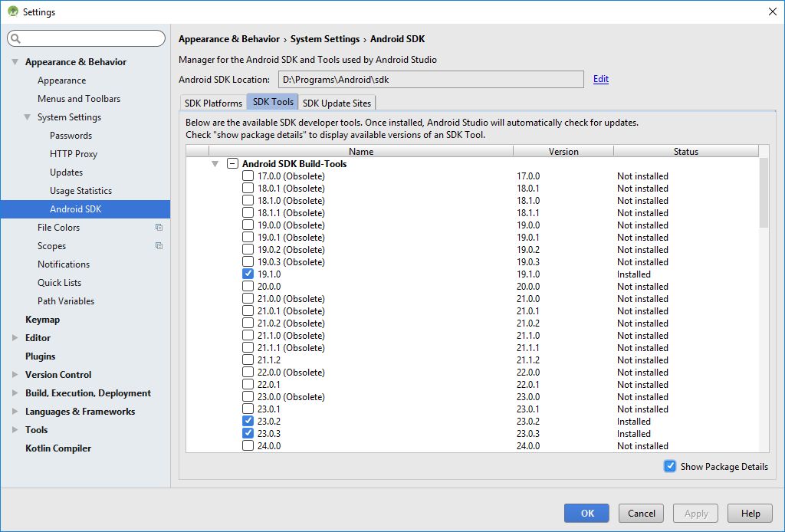Confirm with the OK button
Viewport: 785px width, 532px height.
click(x=586, y=514)
